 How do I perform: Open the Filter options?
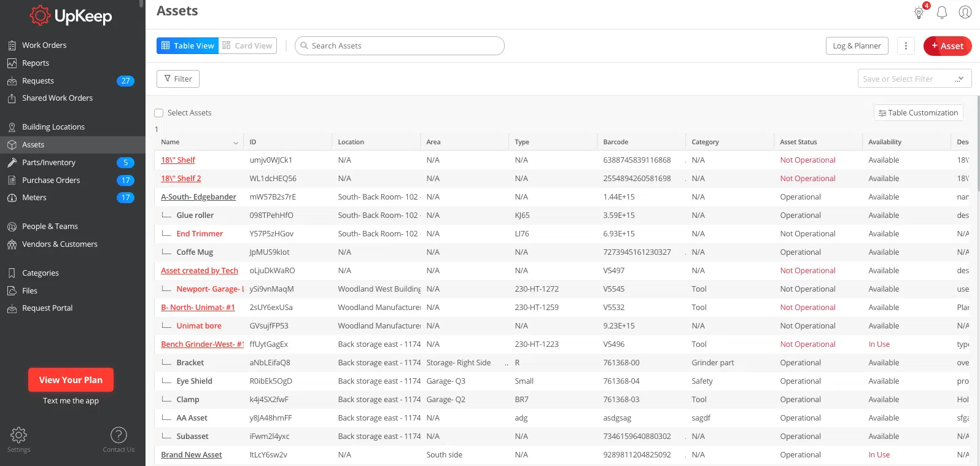coord(178,79)
